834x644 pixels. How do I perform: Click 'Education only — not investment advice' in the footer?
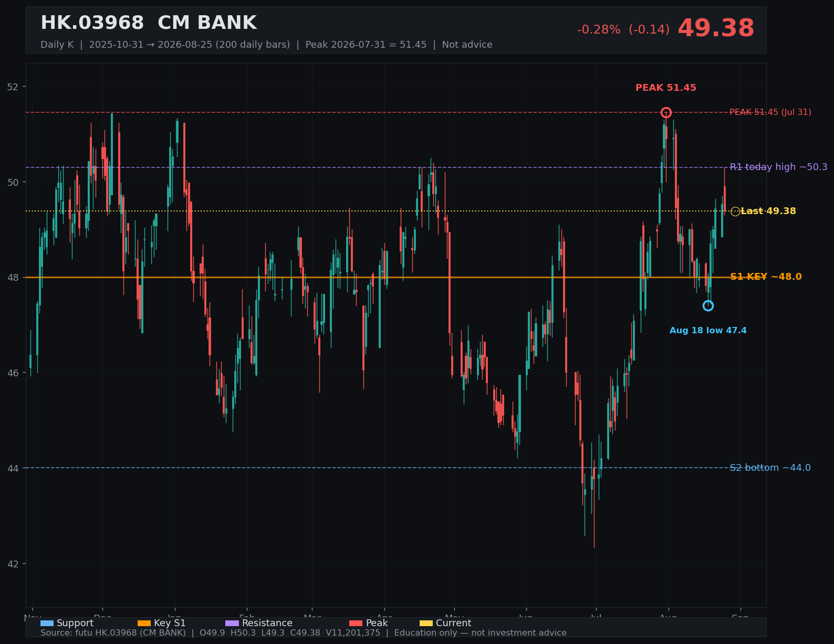pos(481,633)
